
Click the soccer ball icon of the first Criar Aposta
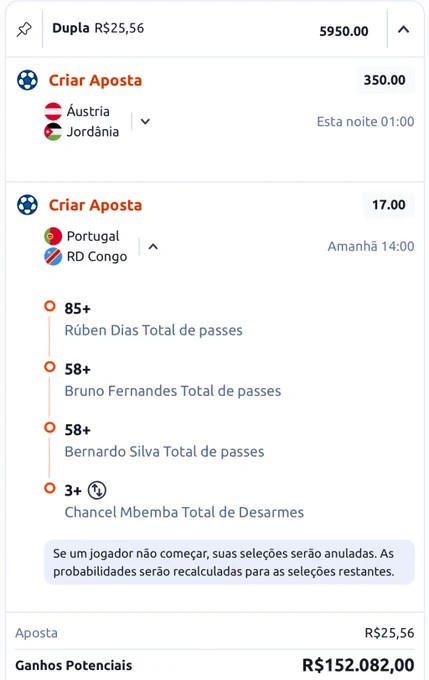tap(27, 80)
